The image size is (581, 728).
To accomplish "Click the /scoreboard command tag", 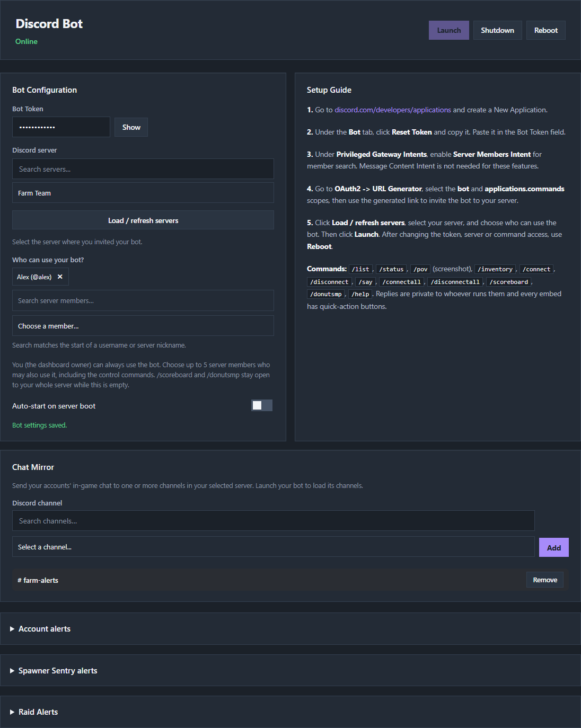I will (x=509, y=282).
